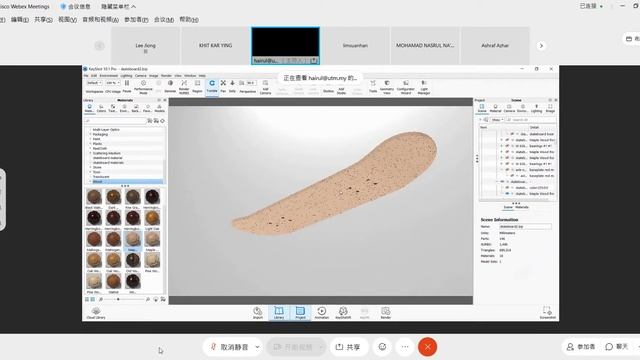Image resolution: width=640 pixels, height=360 pixels.
Task: Expand the Paint material folder
Action: click(90, 139)
